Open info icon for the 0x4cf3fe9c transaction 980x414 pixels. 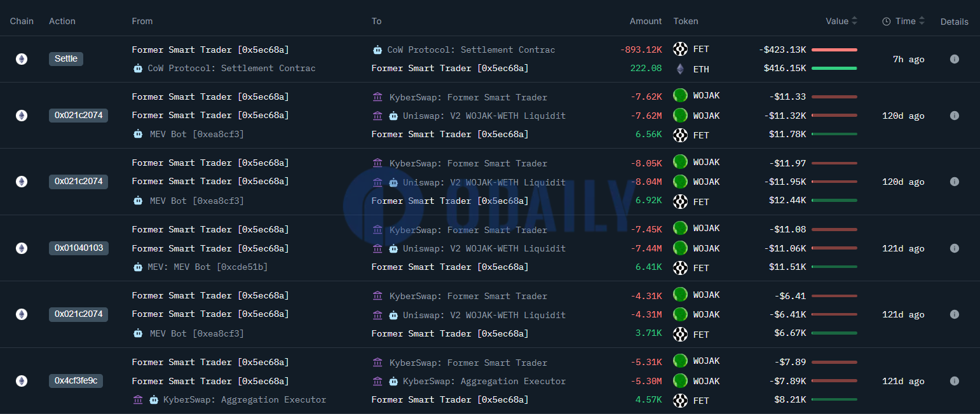click(x=954, y=381)
